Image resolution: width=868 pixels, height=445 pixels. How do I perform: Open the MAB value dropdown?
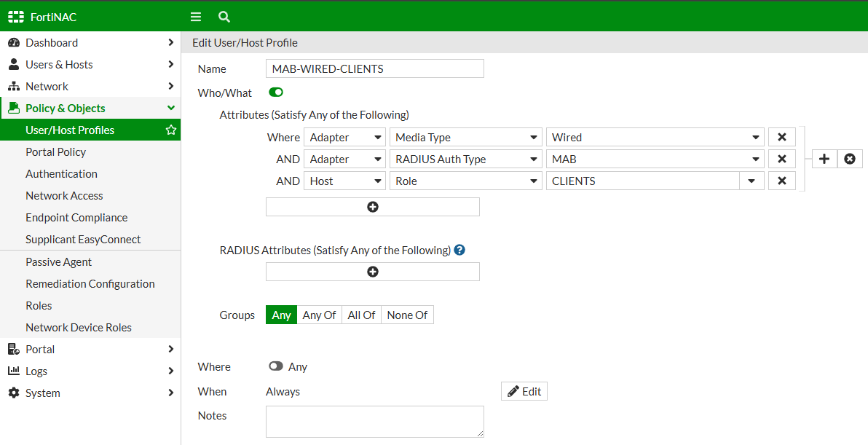[x=655, y=159]
